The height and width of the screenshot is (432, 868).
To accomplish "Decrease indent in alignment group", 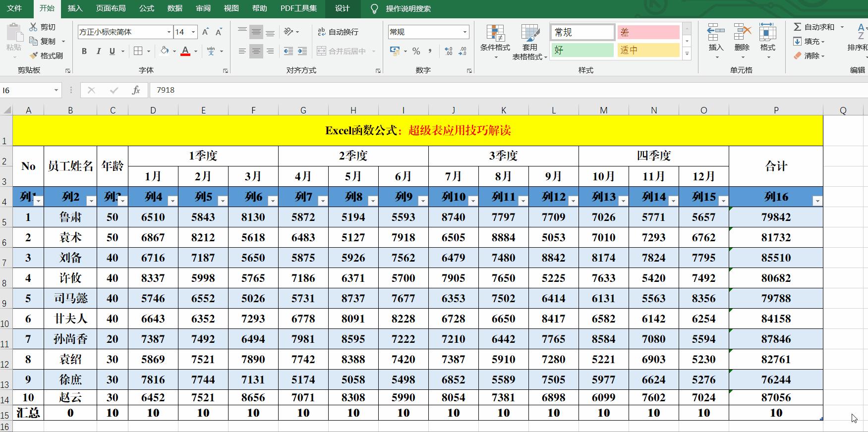I will (x=289, y=51).
